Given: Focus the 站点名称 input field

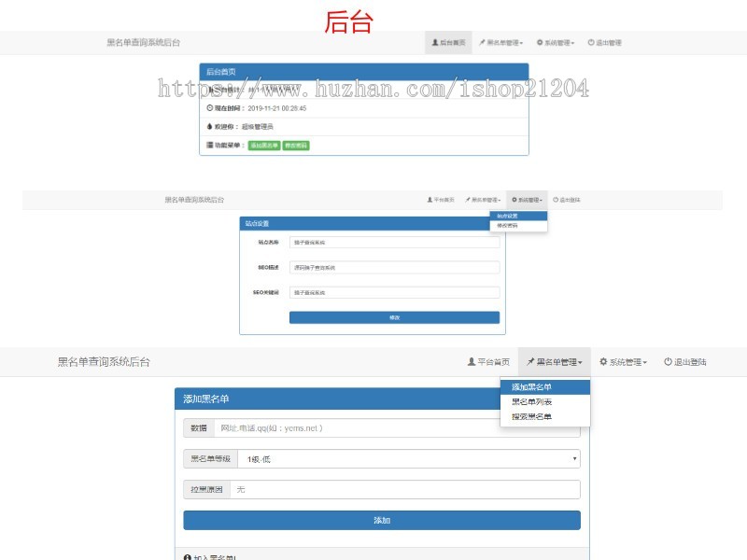Looking at the screenshot, I should click(x=394, y=243).
